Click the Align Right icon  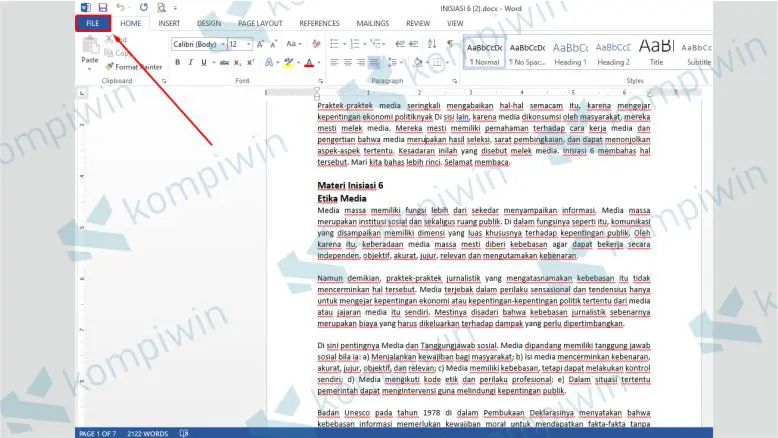tap(361, 63)
